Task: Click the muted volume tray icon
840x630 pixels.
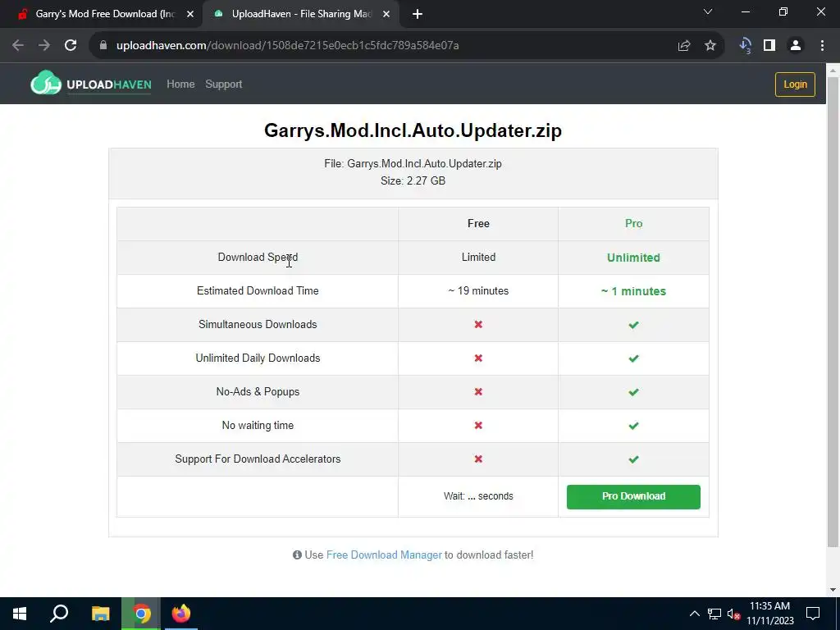Action: pos(733,614)
